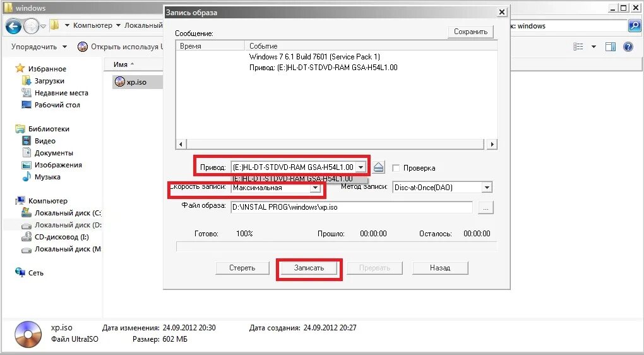Click the Explorer search box
Image resolution: width=644 pixels, height=355 pixels.
(x=569, y=26)
